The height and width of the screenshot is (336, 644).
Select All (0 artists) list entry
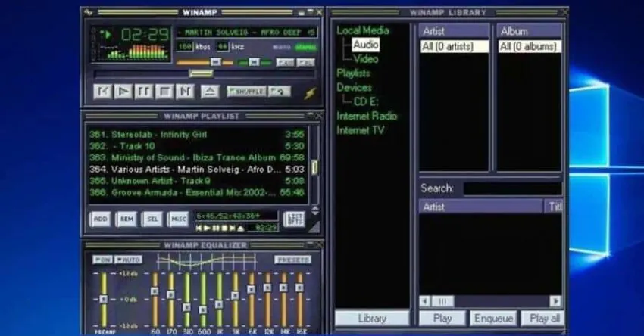point(455,46)
